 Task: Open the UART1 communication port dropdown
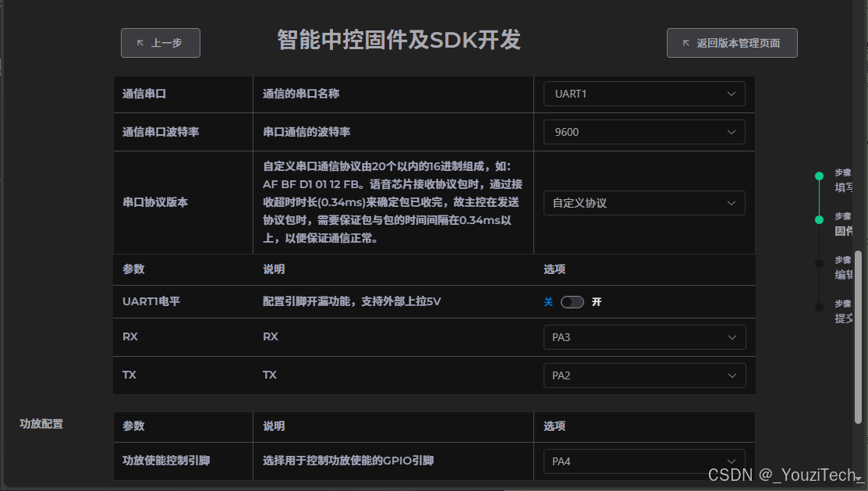644,93
